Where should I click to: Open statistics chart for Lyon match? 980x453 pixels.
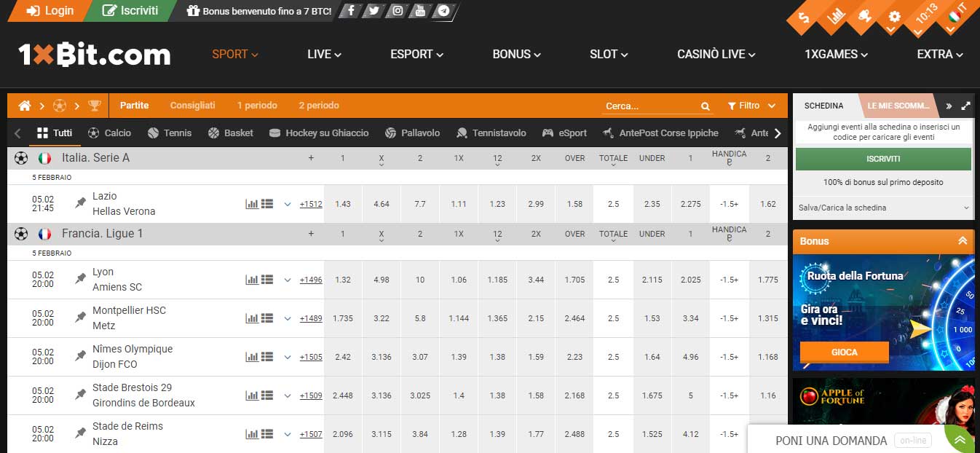click(252, 280)
